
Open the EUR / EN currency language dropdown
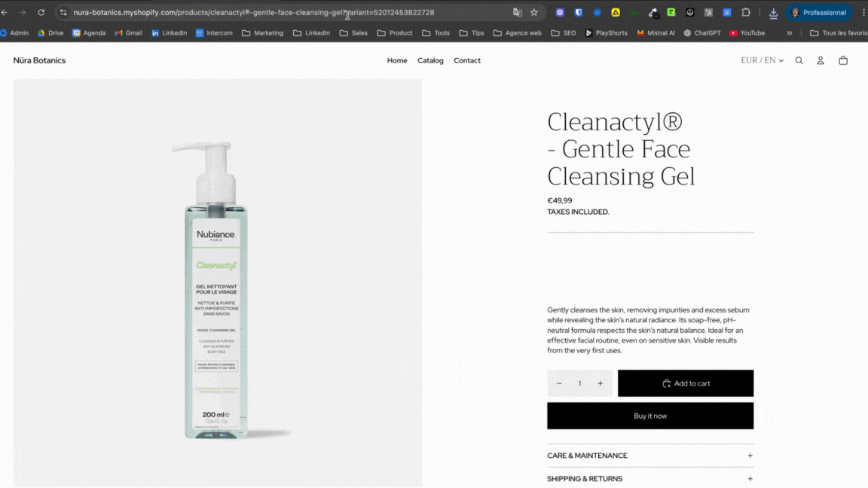pos(763,60)
